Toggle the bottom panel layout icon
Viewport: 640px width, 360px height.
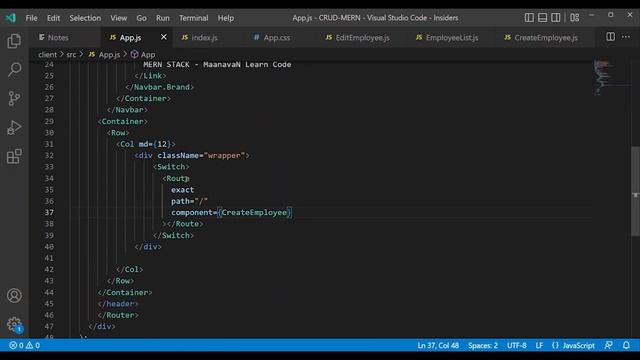pyautogui.click(x=542, y=18)
